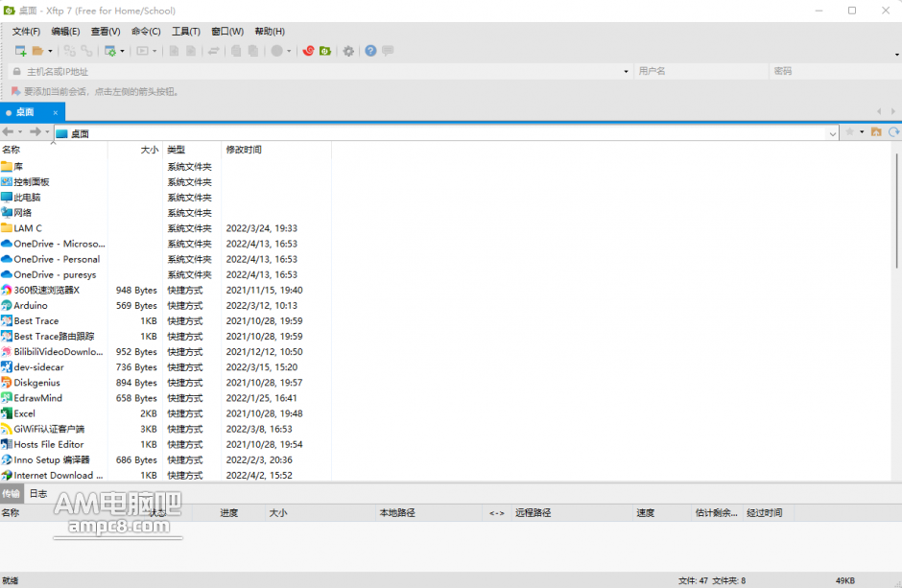This screenshot has width=902, height=588.
Task: Select the LAM C folder icon
Action: [7, 228]
